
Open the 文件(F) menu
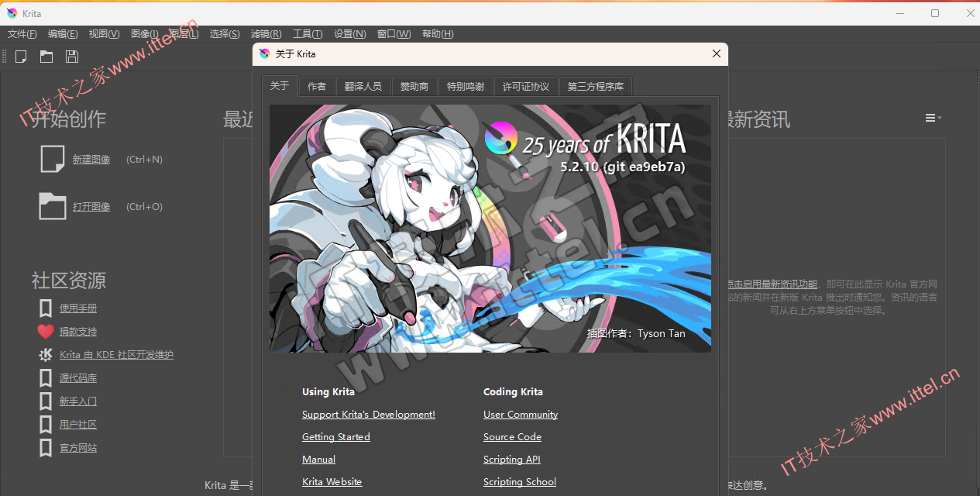point(22,34)
